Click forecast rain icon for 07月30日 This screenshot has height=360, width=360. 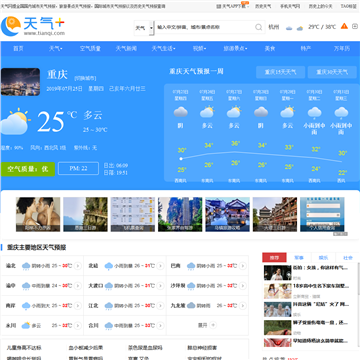[314, 113]
